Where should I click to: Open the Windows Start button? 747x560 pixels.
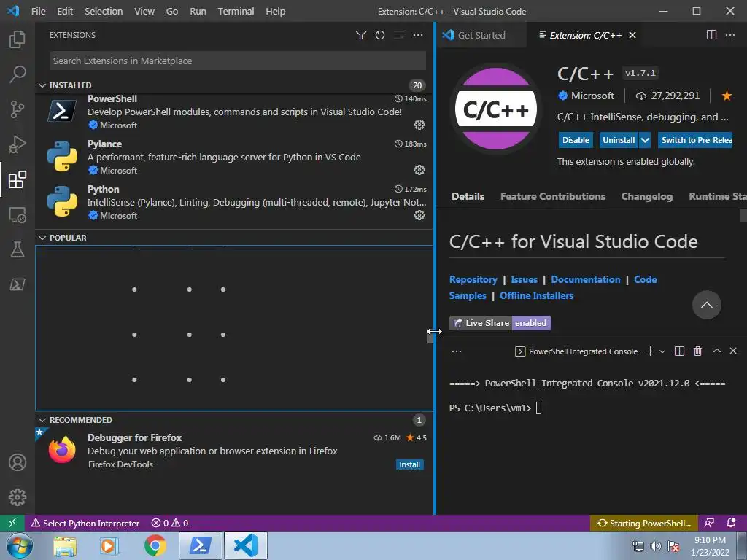tap(19, 545)
